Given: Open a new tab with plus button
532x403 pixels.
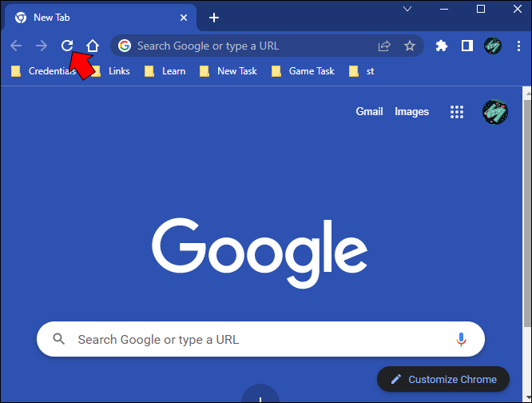Looking at the screenshot, I should pyautogui.click(x=214, y=18).
